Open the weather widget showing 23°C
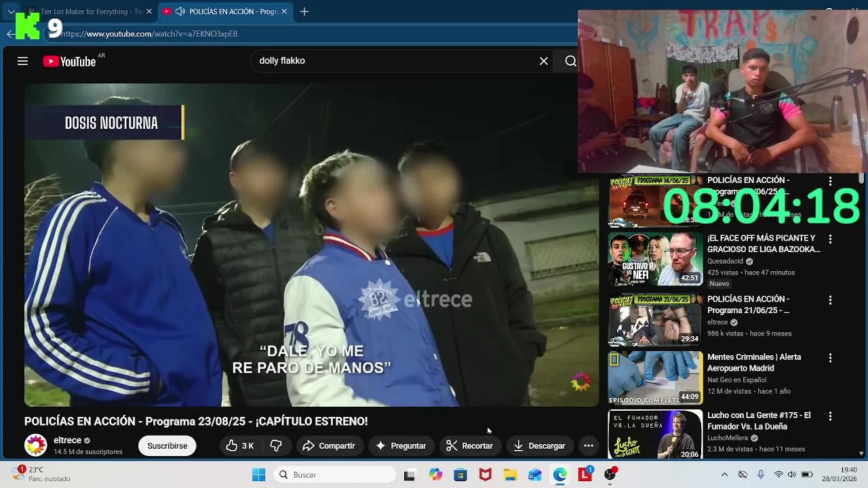Screen dimensions: 868x488 tap(41, 474)
